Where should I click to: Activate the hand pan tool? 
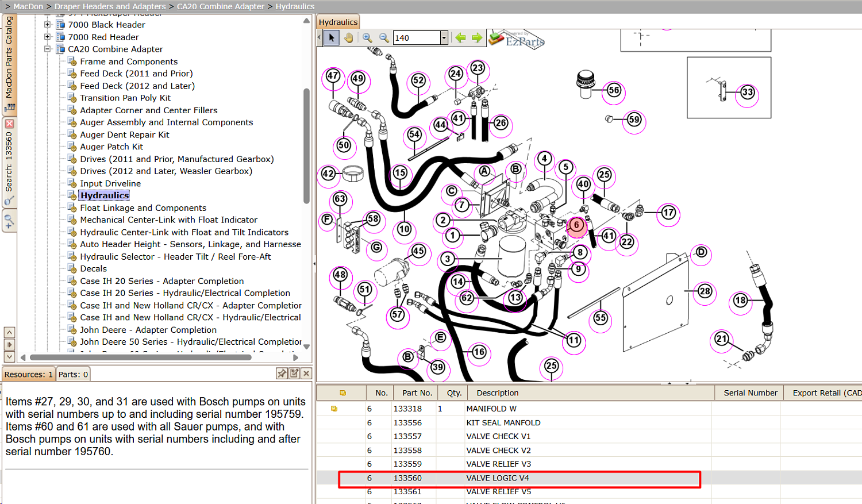point(349,38)
